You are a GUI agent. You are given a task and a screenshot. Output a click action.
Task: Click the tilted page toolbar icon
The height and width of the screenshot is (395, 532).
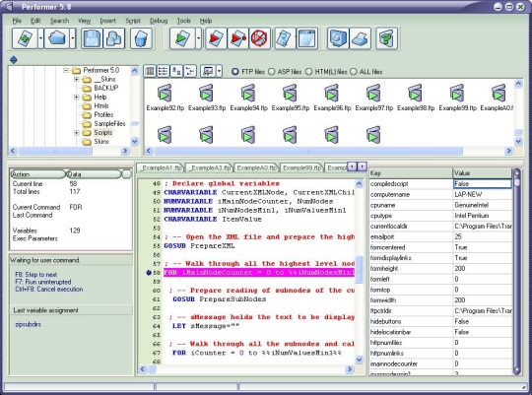(x=285, y=38)
